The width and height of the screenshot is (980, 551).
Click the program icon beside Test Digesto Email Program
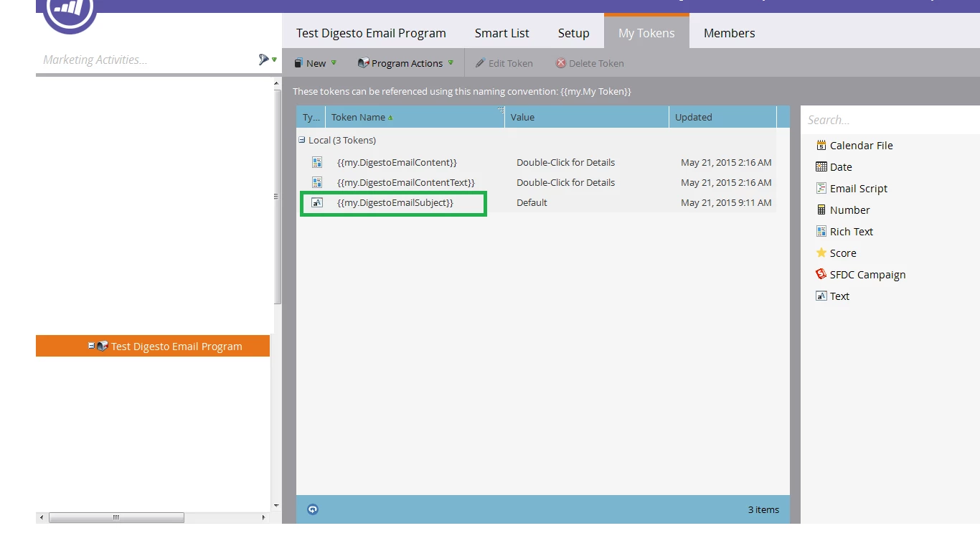(103, 346)
